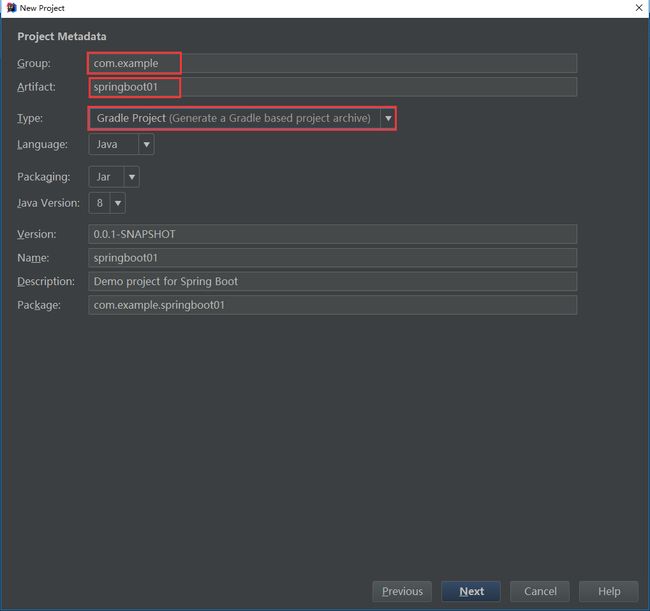Click the Name input field

point(332,258)
